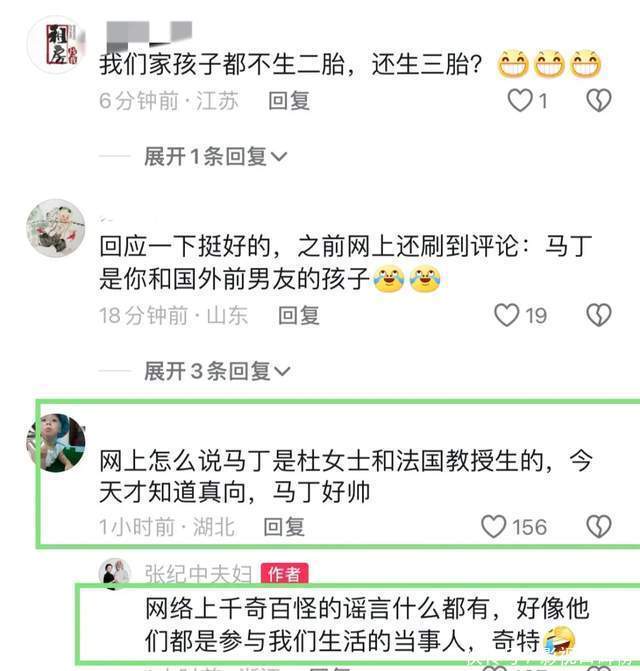Dislike the 湖北 comment via broken heart

point(599,526)
